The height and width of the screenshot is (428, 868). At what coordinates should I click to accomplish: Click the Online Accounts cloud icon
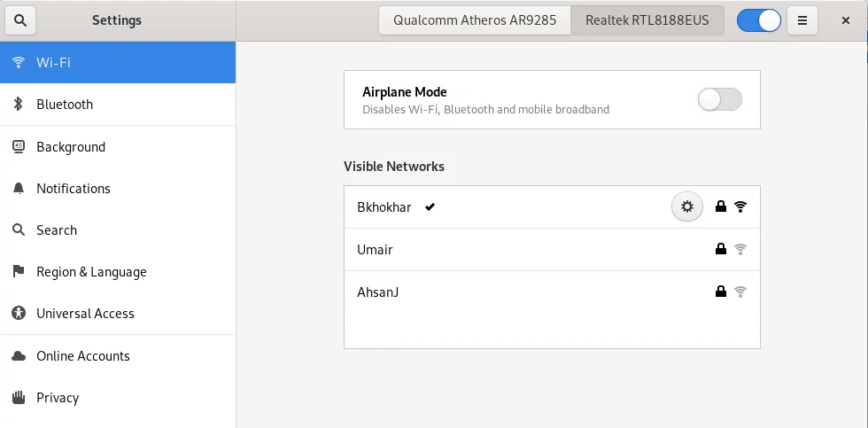(x=19, y=355)
